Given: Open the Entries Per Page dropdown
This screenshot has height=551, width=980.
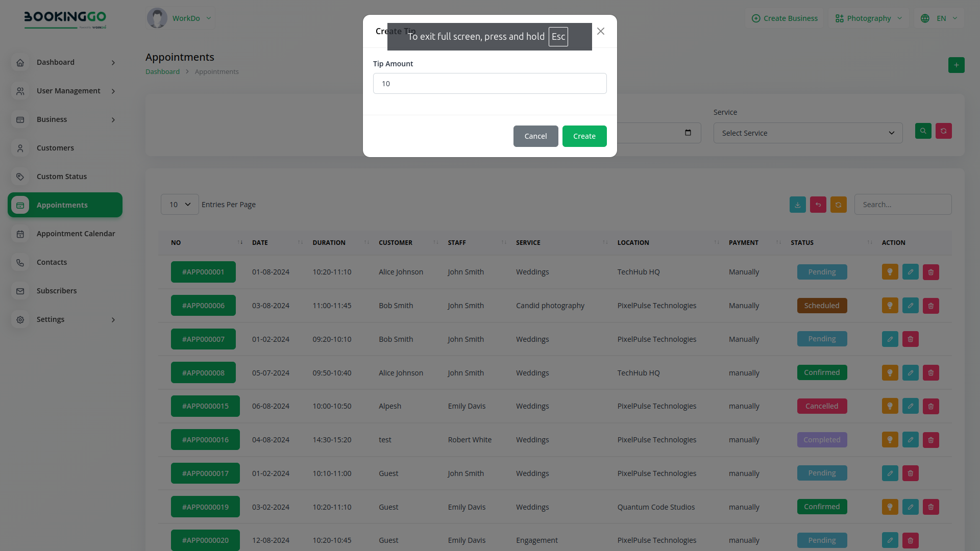Looking at the screenshot, I should click(180, 205).
